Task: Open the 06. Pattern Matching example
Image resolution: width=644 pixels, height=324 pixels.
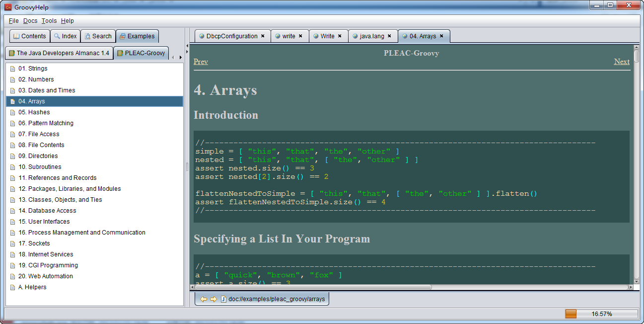Action: point(94,123)
